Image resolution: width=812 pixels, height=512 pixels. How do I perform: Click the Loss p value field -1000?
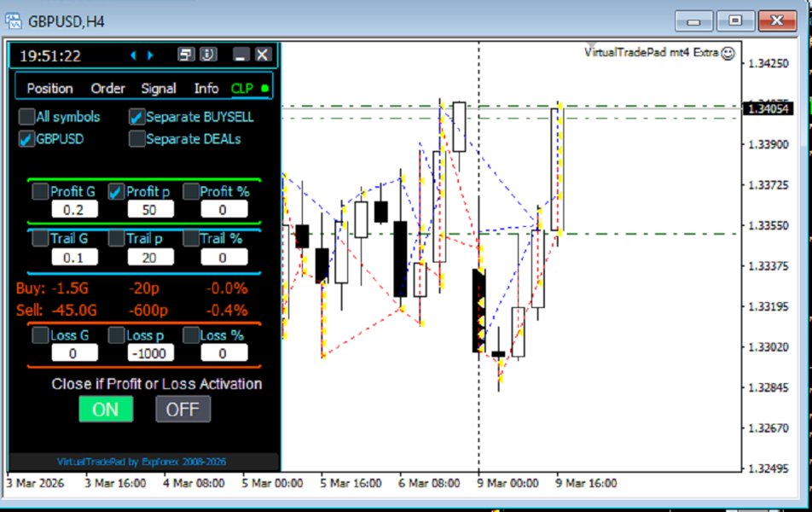click(x=151, y=353)
